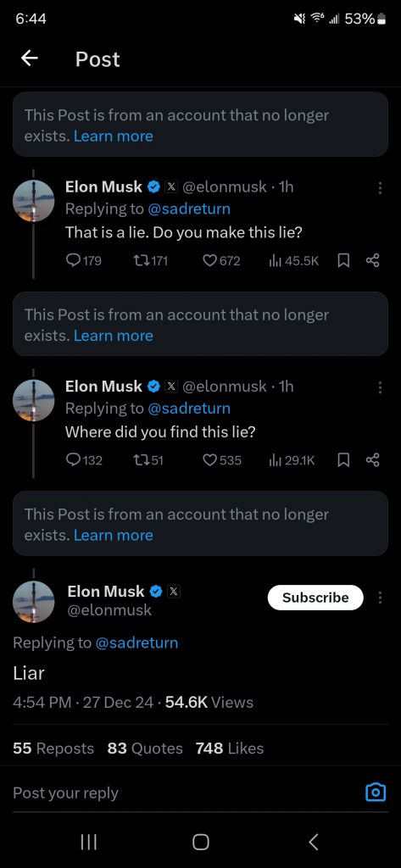Share the "Where did you find this lie?" post

tap(373, 460)
